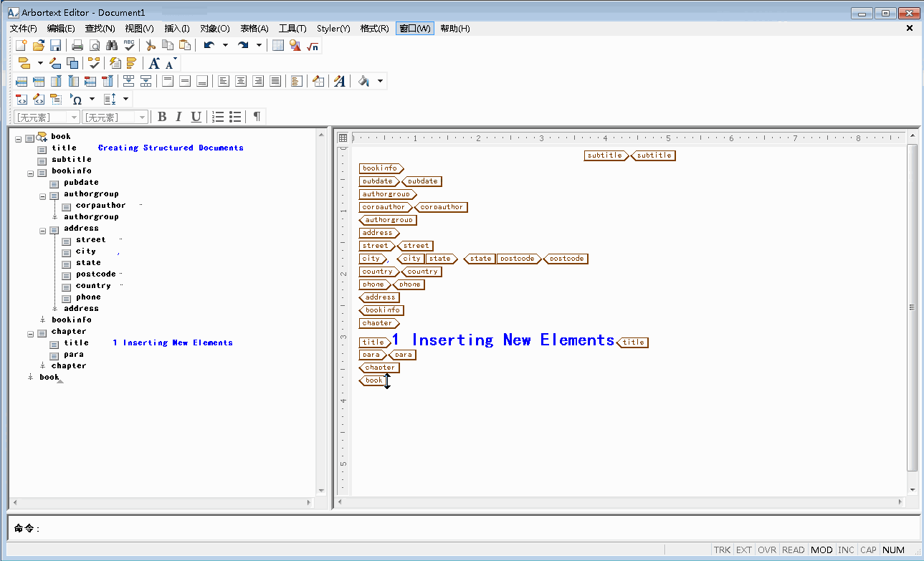
Task: Justify text with the toolbar icon
Action: [x=275, y=81]
